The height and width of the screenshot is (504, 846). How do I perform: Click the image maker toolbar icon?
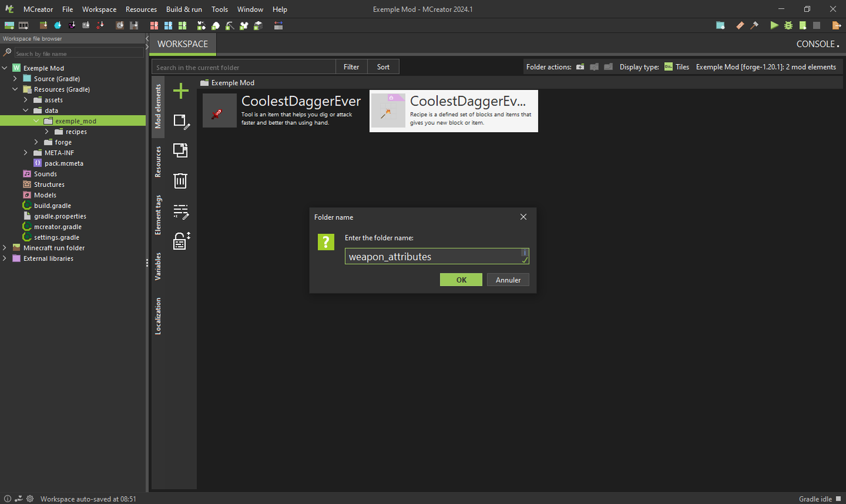pyautogui.click(x=9, y=26)
